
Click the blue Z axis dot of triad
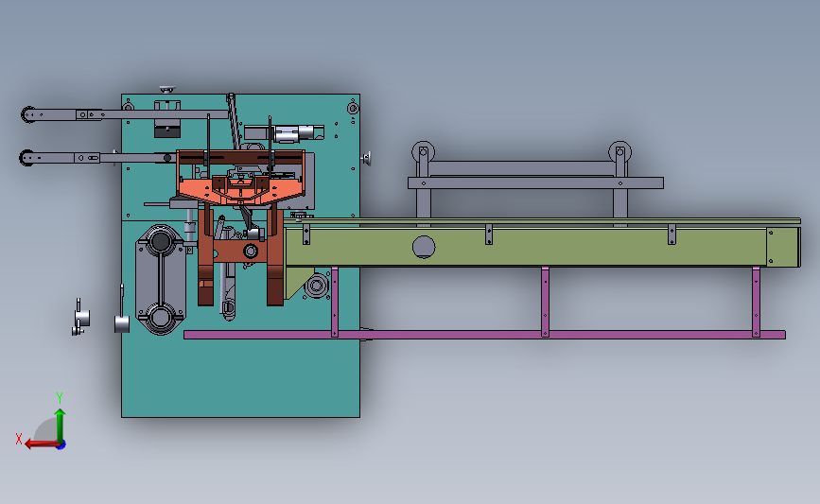click(x=61, y=445)
